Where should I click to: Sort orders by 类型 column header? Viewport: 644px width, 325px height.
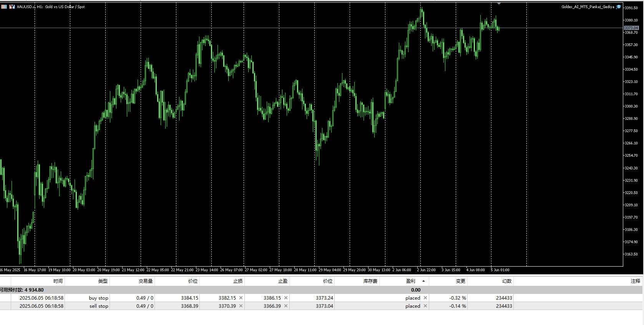[x=103, y=281]
